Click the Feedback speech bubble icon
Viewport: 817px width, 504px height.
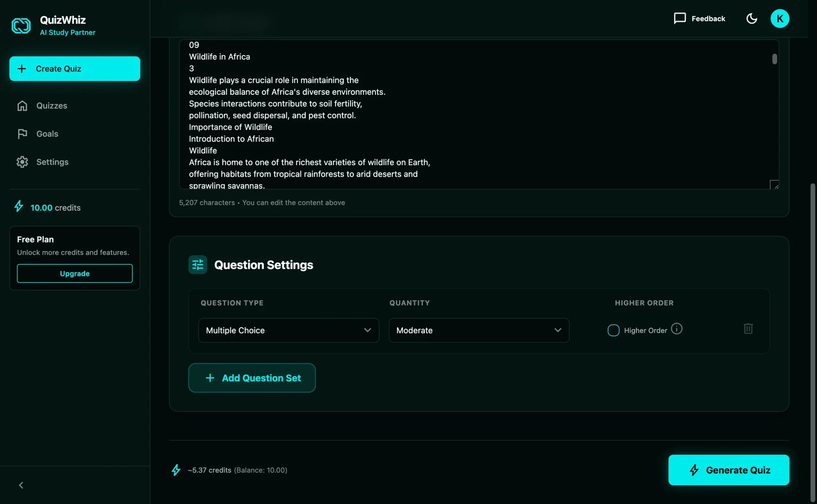click(x=680, y=19)
